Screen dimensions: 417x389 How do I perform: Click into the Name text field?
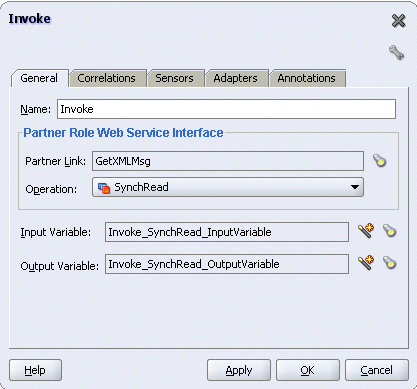point(226,109)
